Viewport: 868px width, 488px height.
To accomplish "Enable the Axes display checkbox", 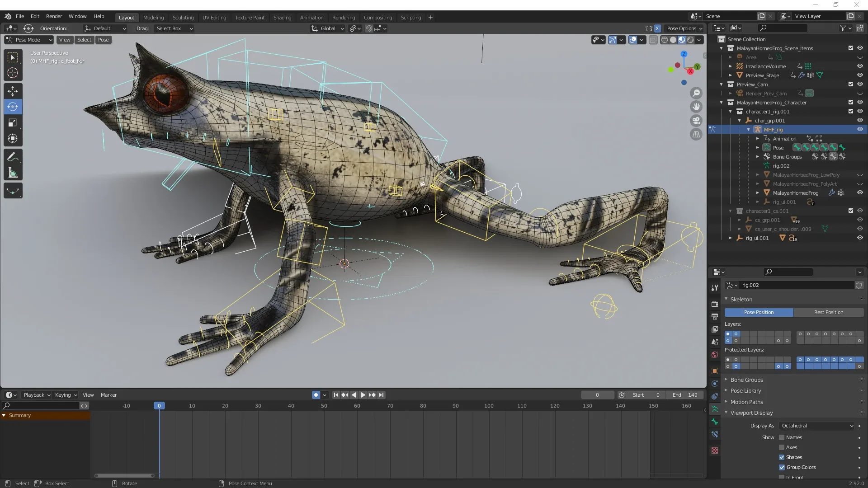I will (782, 447).
